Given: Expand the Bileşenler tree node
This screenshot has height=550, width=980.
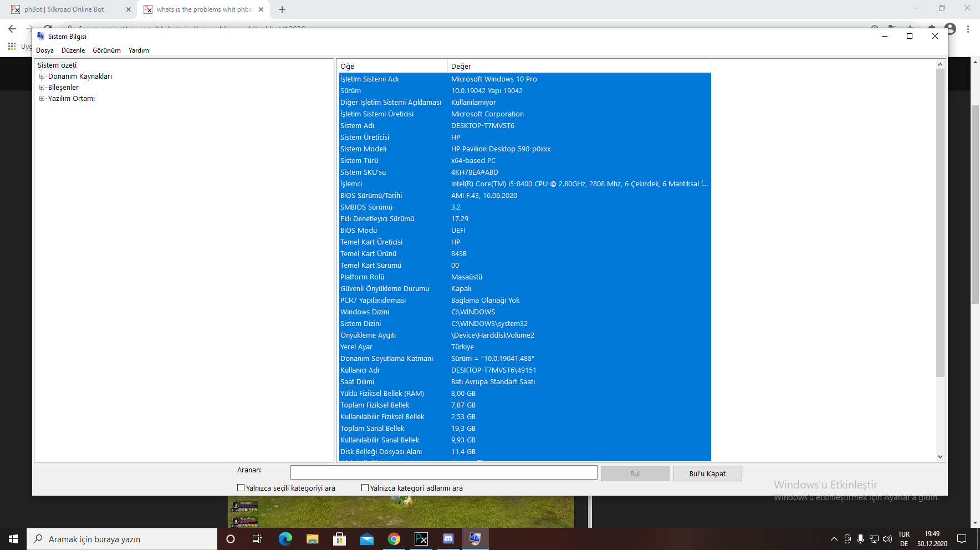Looking at the screenshot, I should 42,88.
